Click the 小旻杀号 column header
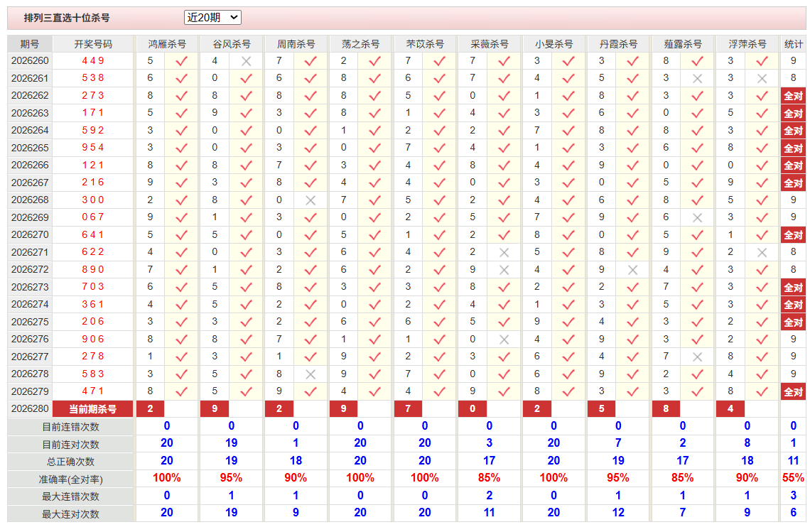 [553, 44]
